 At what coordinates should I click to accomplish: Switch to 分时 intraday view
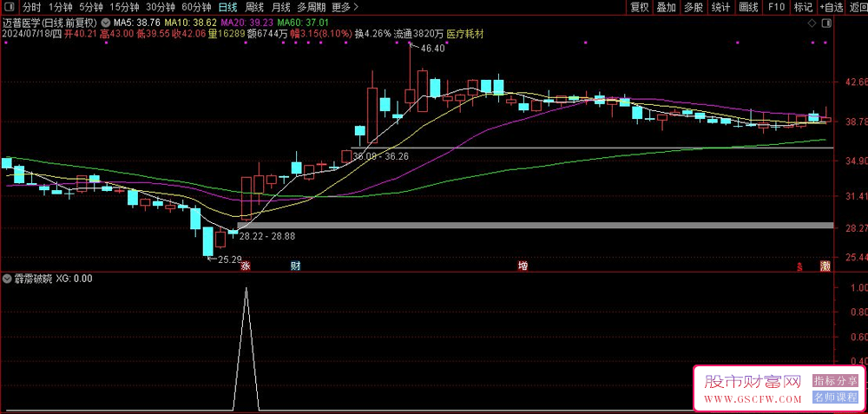pos(32,7)
